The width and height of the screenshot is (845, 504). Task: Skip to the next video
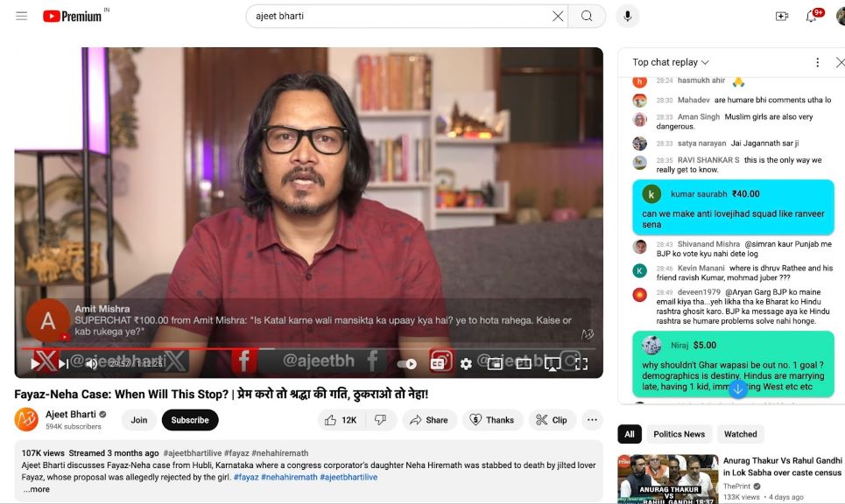click(63, 363)
